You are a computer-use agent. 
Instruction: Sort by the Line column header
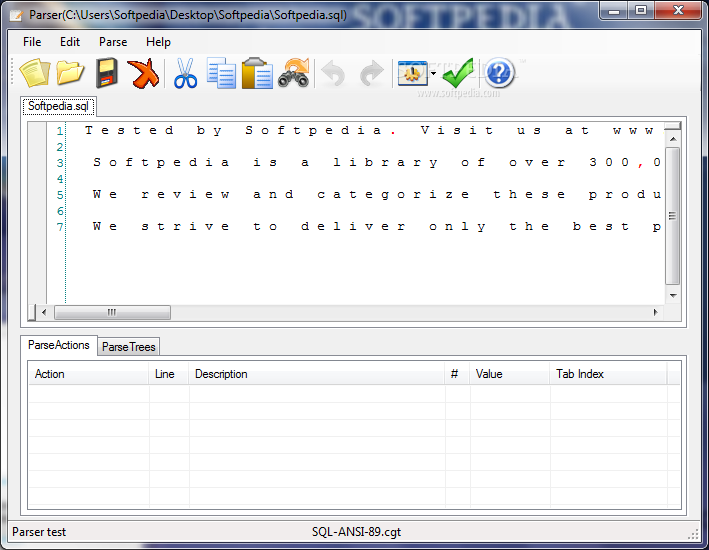(x=169, y=374)
